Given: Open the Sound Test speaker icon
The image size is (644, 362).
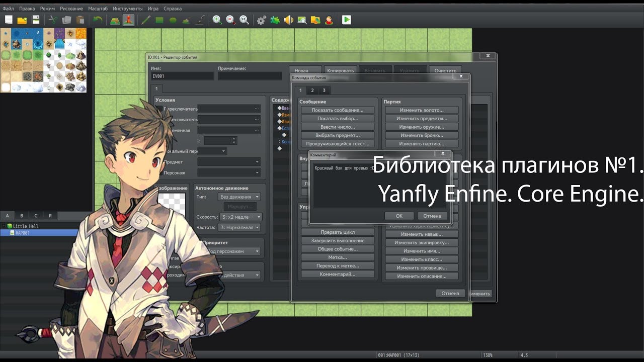Looking at the screenshot, I should pos(289,20).
